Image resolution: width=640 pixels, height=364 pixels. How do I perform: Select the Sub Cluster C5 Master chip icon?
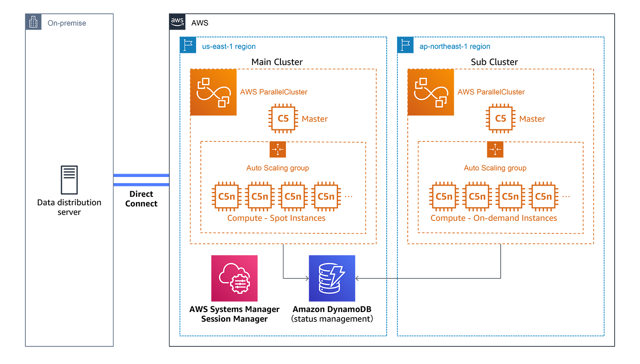[501, 119]
